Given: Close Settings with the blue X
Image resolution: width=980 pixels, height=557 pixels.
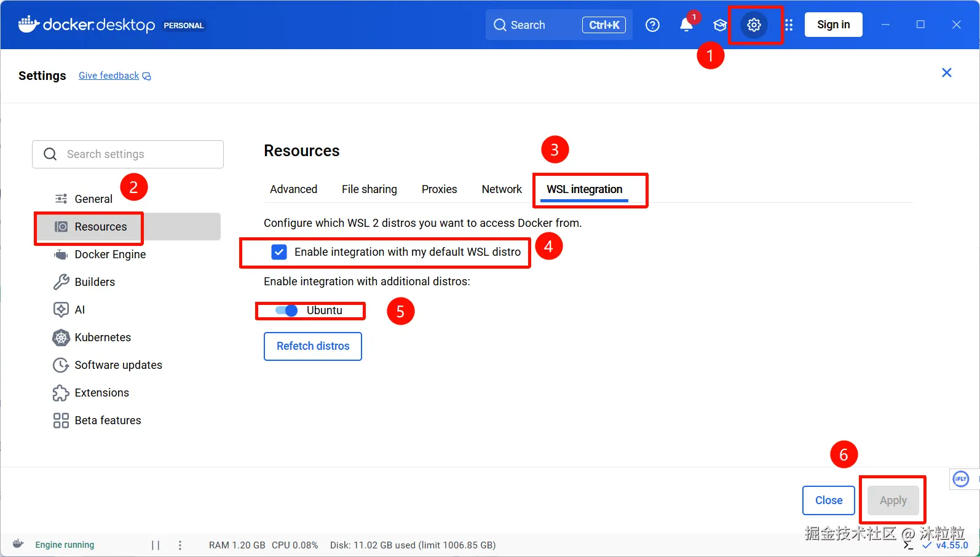Looking at the screenshot, I should (x=947, y=73).
